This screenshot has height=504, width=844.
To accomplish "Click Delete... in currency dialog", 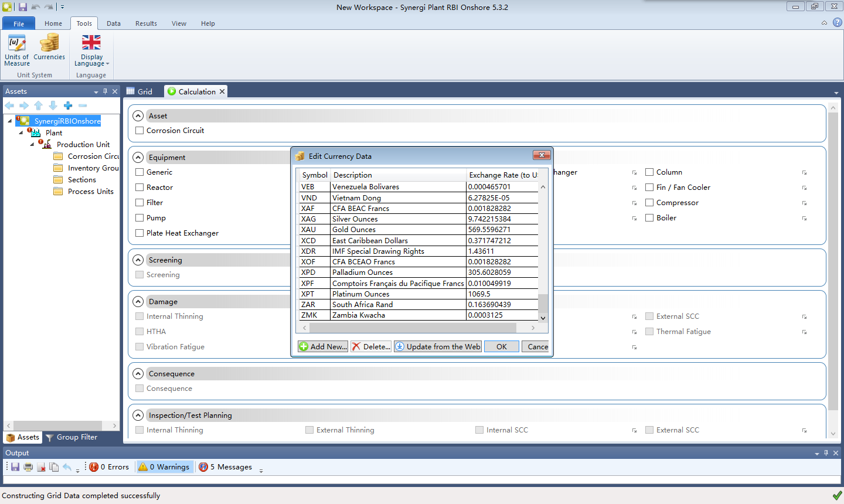I will (371, 346).
